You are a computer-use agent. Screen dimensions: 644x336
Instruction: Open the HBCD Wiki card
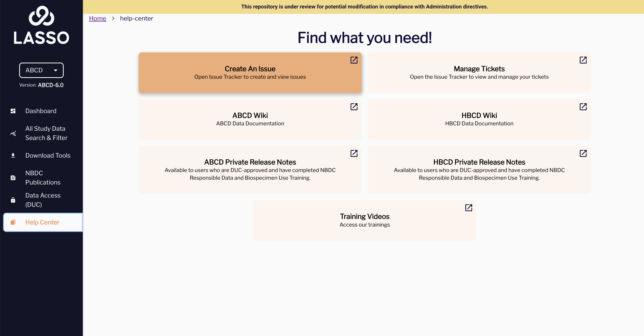point(479,119)
